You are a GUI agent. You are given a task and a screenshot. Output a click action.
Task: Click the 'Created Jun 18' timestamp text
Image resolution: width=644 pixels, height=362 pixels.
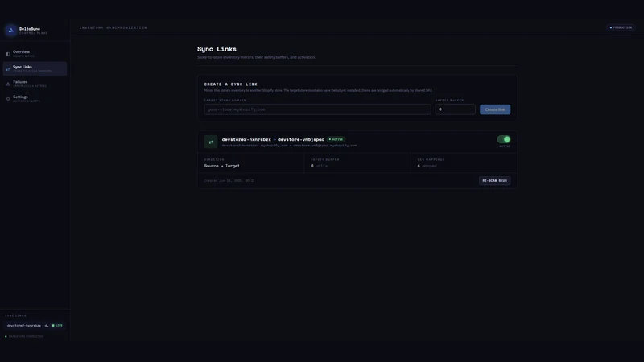pos(229,180)
